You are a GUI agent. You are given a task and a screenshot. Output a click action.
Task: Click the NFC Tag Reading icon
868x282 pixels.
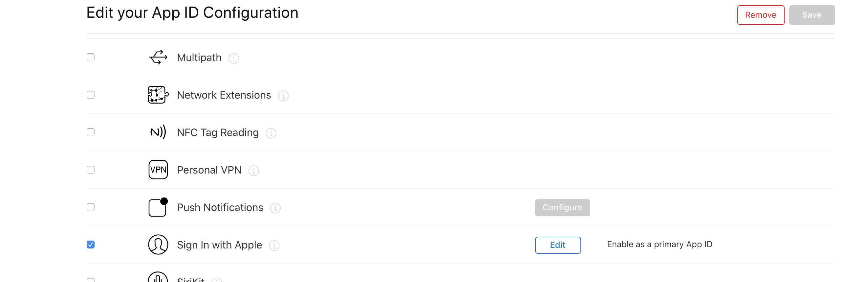point(158,132)
